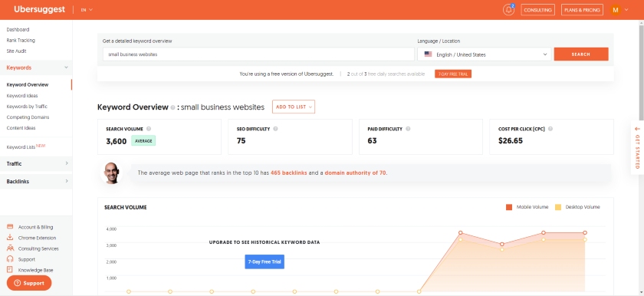Click last data point on search volume chart
This screenshot has height=296, width=644.
pos(585,233)
